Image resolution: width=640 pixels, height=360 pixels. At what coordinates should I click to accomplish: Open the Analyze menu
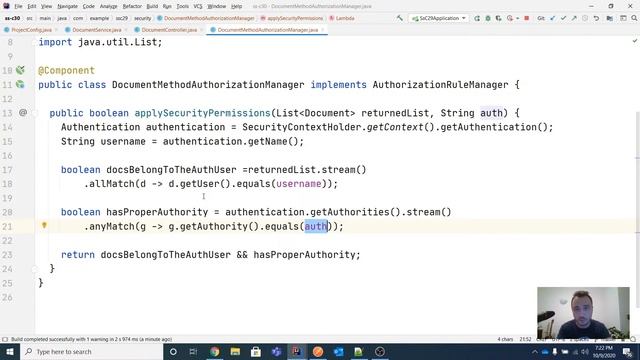click(108, 6)
